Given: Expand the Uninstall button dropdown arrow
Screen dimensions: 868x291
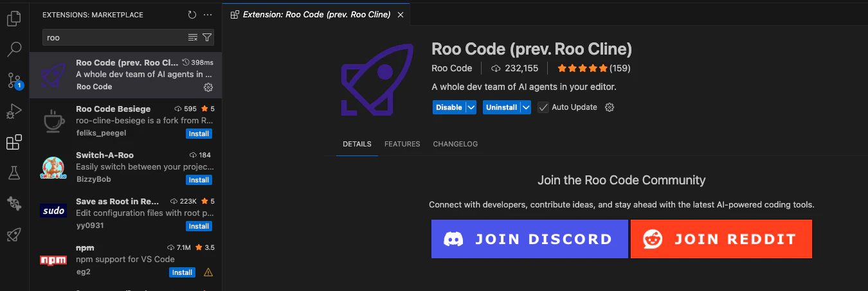Looking at the screenshot, I should [x=526, y=107].
